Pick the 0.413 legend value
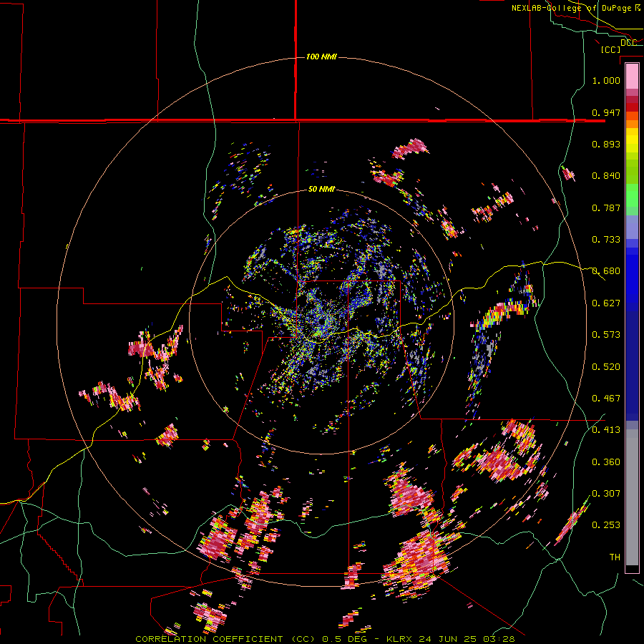644x644 pixels. pyautogui.click(x=606, y=430)
